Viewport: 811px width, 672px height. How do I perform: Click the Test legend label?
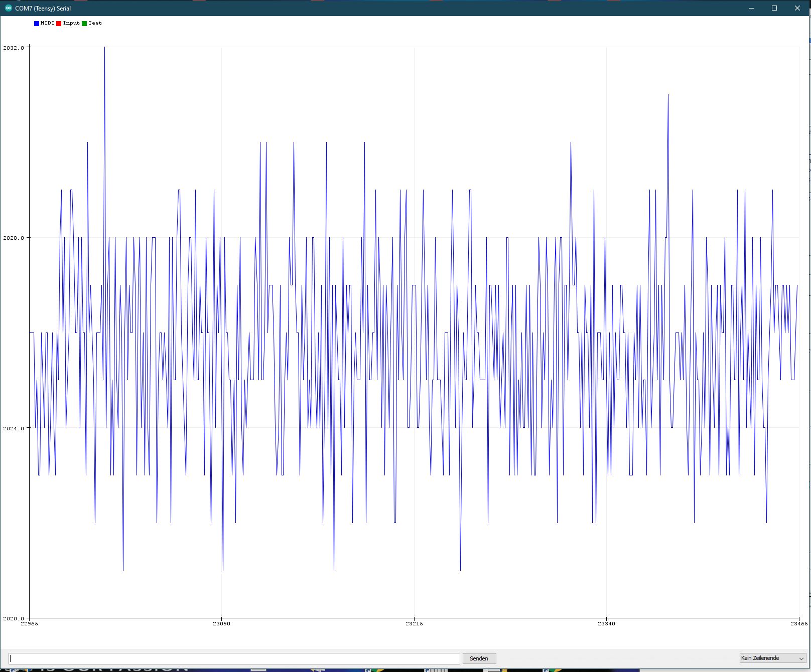point(95,23)
